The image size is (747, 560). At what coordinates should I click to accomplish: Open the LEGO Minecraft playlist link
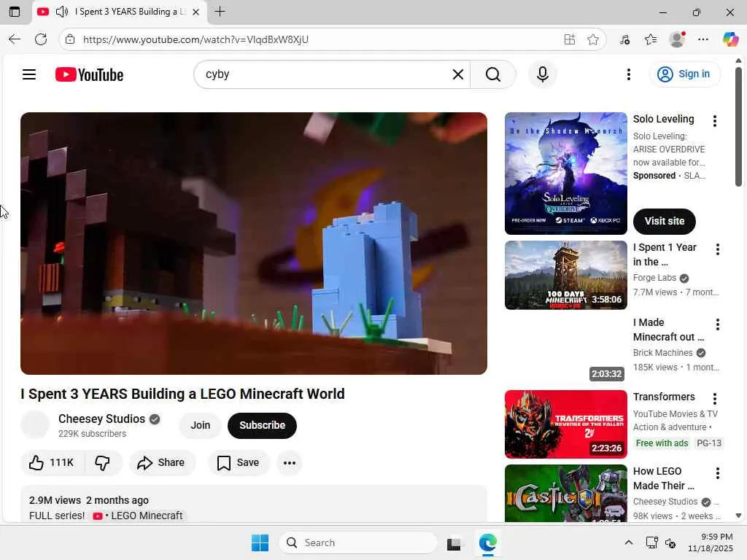coord(138,516)
